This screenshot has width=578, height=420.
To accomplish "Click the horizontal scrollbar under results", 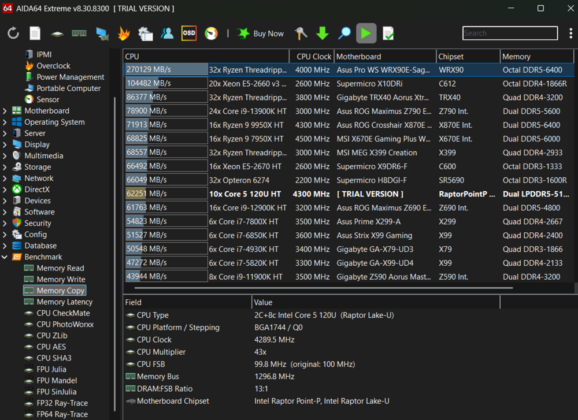I will tap(323, 288).
